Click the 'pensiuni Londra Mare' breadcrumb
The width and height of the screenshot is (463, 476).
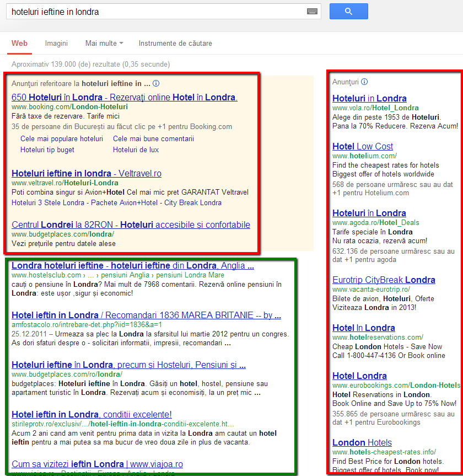190,275
